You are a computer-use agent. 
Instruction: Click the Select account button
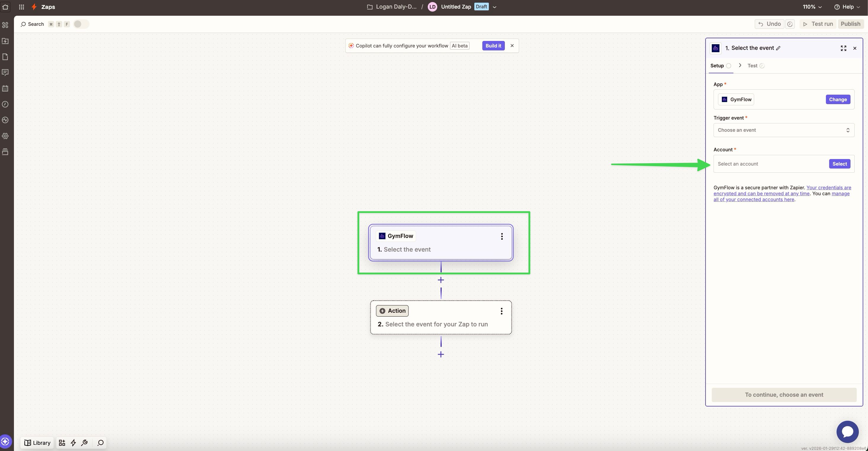coord(839,164)
